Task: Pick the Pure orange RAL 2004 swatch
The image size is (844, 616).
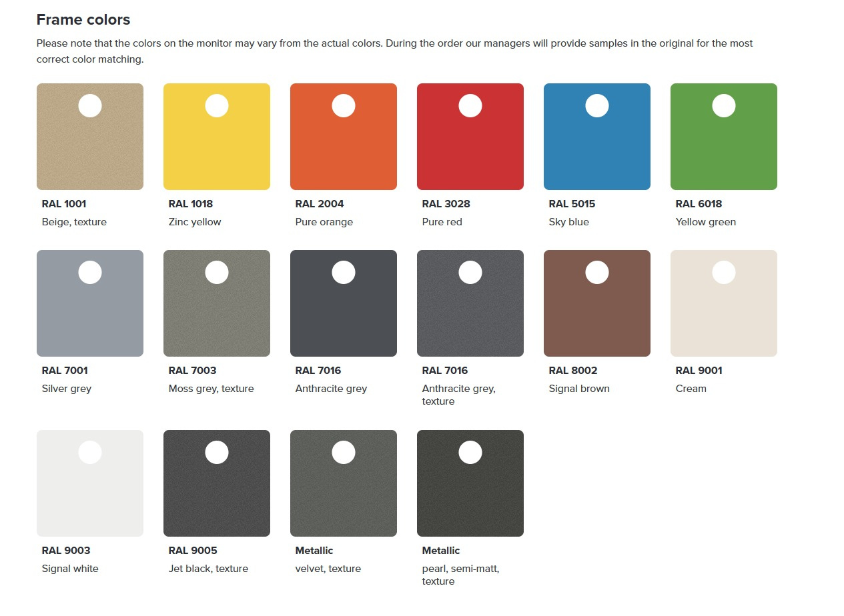Action: click(343, 137)
